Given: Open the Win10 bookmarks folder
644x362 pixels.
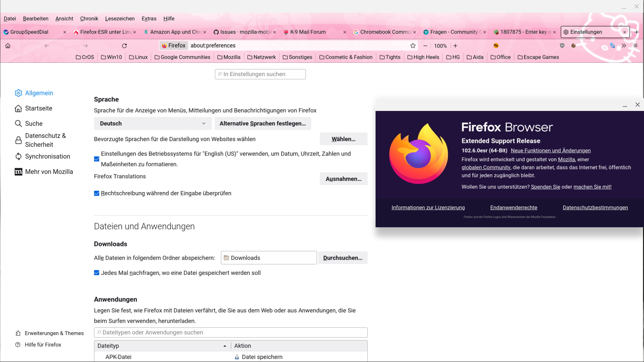Looking at the screenshot, I should point(111,57).
